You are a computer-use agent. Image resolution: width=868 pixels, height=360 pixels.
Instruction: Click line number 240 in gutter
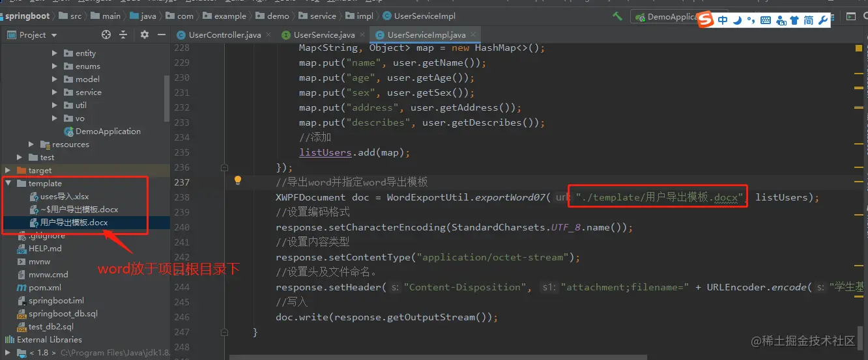click(x=182, y=227)
